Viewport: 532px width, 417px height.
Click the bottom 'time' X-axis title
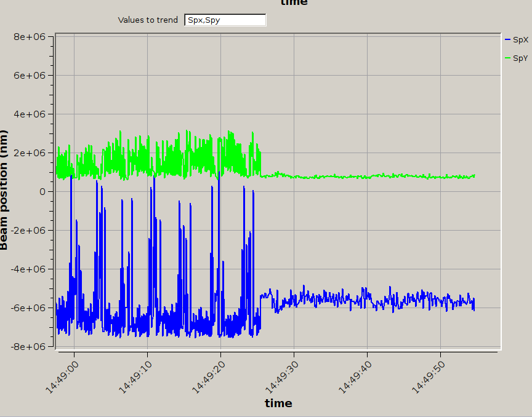pyautogui.click(x=278, y=403)
